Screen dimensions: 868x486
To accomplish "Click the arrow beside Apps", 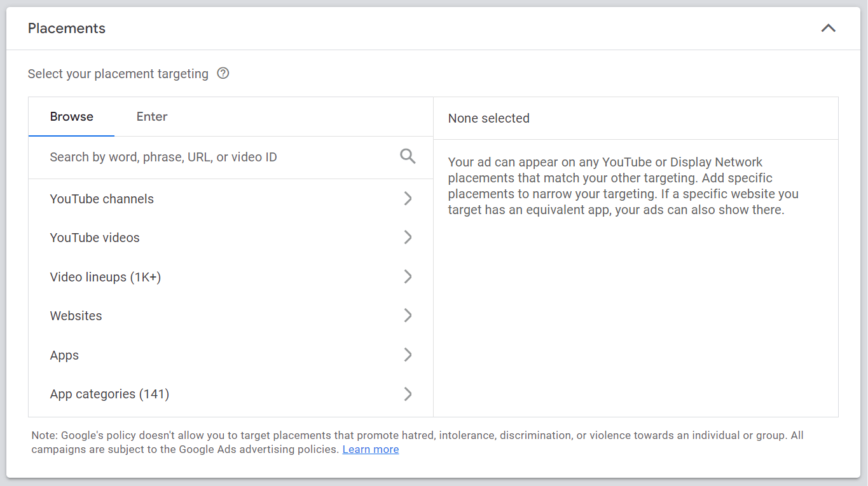I will tap(408, 354).
